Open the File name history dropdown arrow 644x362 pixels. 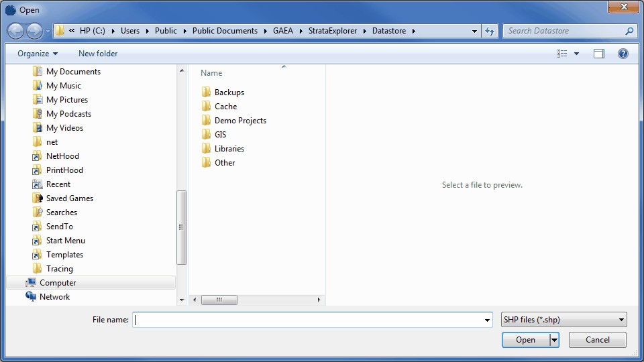[x=488, y=320]
